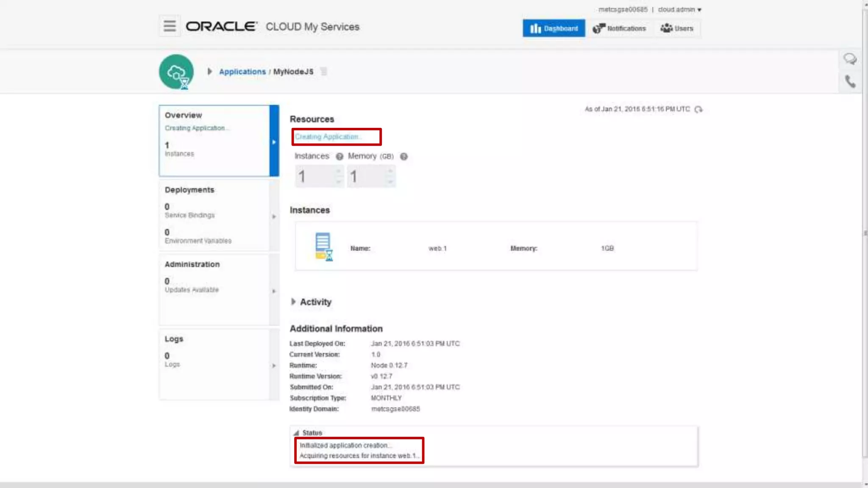Click the Memory value field
The width and height of the screenshot is (868, 488).
tap(367, 176)
